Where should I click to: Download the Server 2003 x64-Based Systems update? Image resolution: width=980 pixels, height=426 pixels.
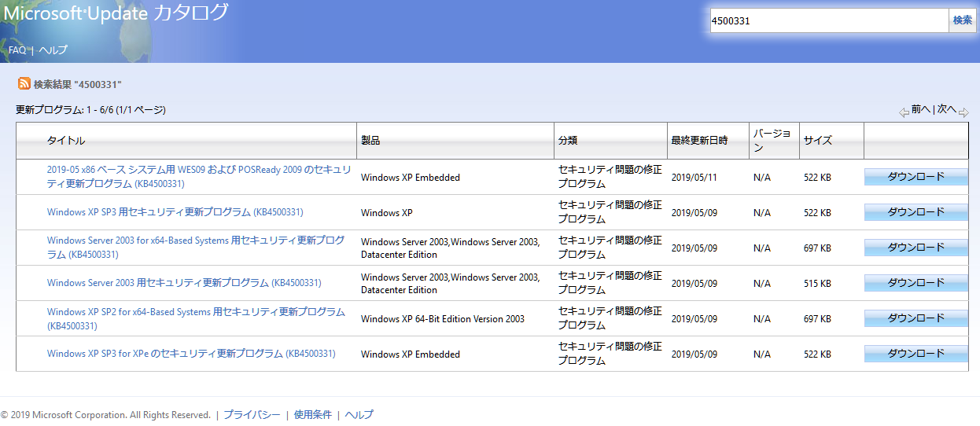click(916, 248)
